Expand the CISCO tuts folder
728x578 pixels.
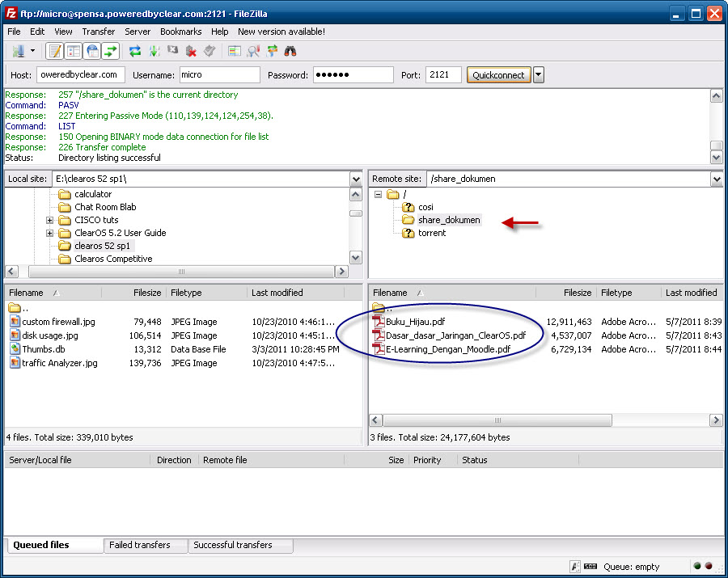[49, 221]
